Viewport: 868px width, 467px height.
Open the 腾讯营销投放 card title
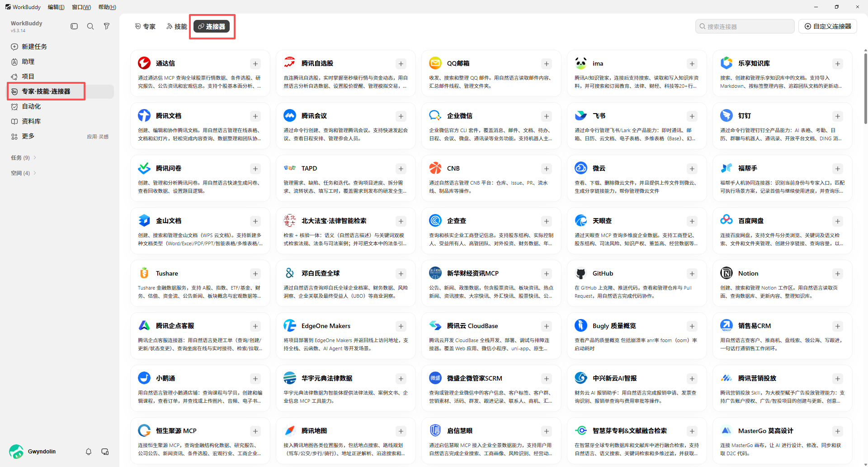click(757, 378)
